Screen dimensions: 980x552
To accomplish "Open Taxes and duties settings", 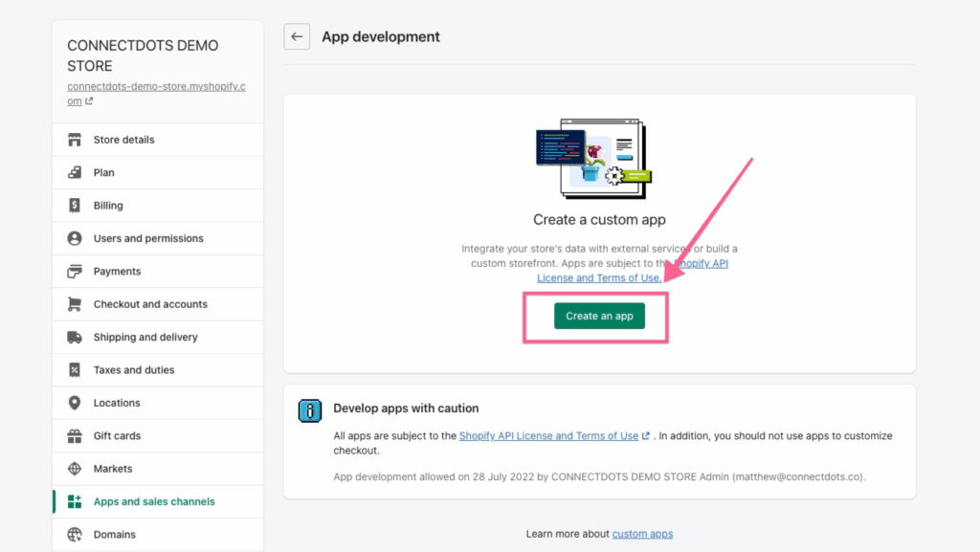I will coord(134,370).
